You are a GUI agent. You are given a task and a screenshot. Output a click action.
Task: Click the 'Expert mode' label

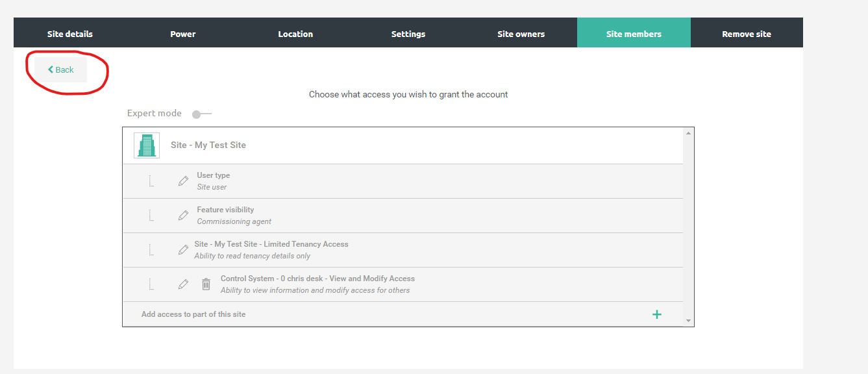click(155, 113)
